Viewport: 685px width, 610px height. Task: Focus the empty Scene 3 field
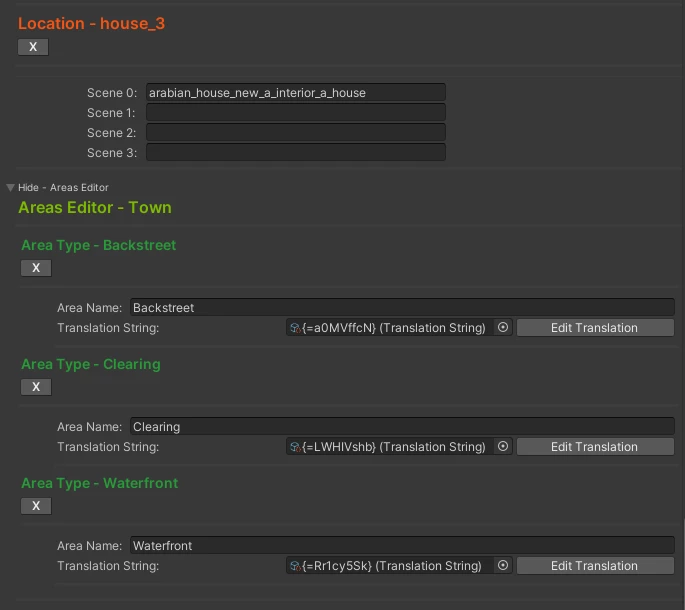click(296, 152)
